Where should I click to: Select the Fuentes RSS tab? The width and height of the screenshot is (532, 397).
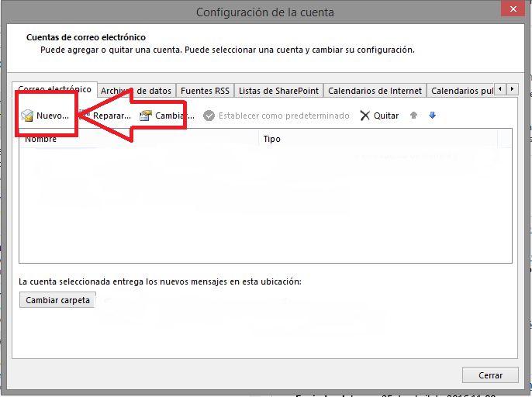tap(205, 91)
